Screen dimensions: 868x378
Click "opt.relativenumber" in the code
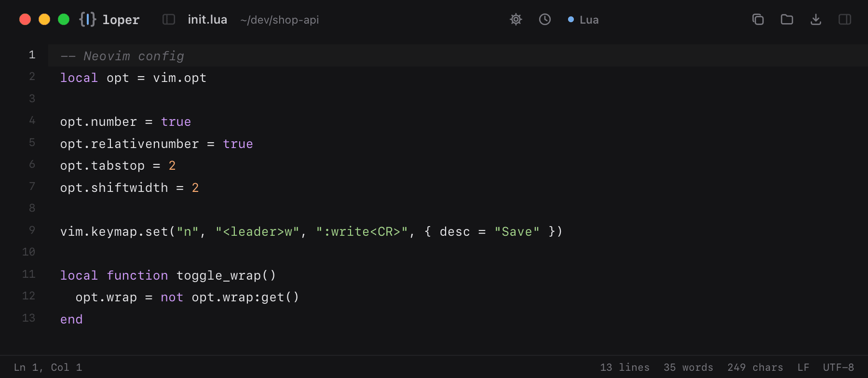tap(129, 144)
